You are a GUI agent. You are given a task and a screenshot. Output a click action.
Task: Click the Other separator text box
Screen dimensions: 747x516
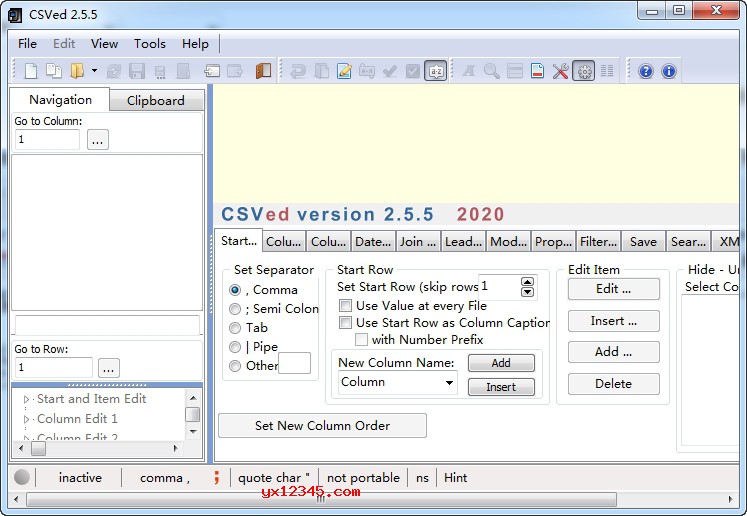pyautogui.click(x=294, y=363)
